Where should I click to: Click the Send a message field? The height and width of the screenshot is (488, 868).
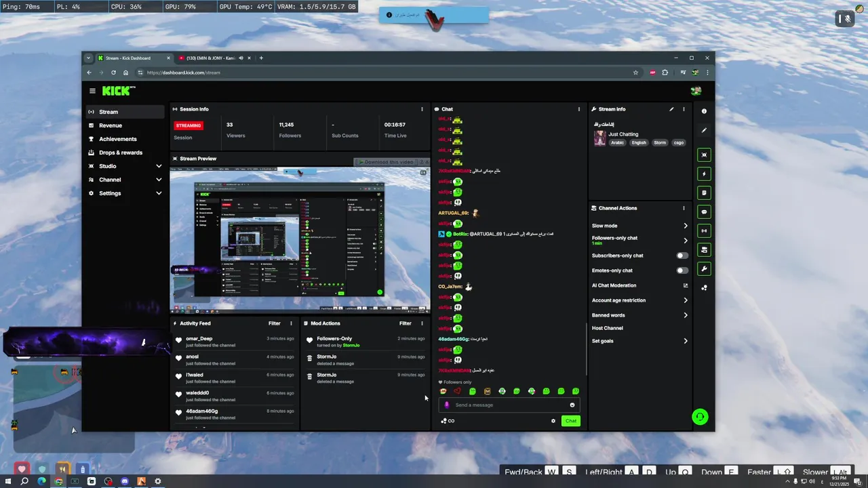pyautogui.click(x=509, y=405)
